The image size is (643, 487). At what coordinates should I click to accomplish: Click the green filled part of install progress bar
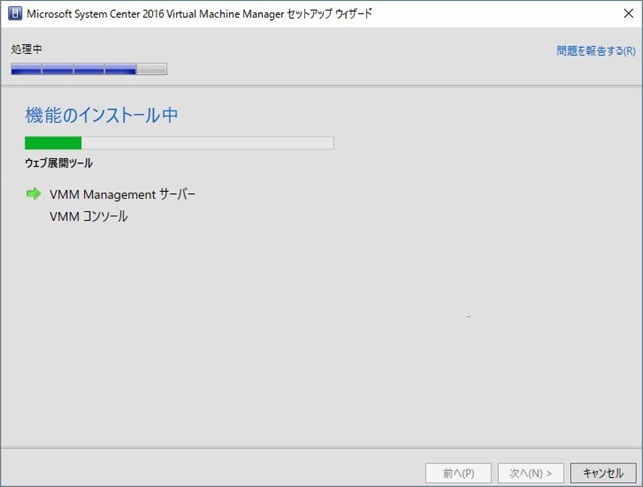point(53,143)
